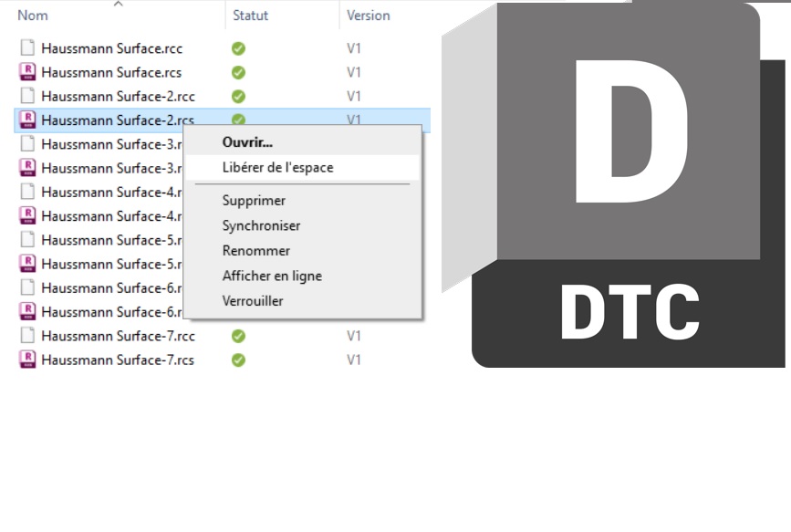Click the green checkmark beside Haussmann Surface-2.rcc
The height and width of the screenshot is (532, 791).
237,96
